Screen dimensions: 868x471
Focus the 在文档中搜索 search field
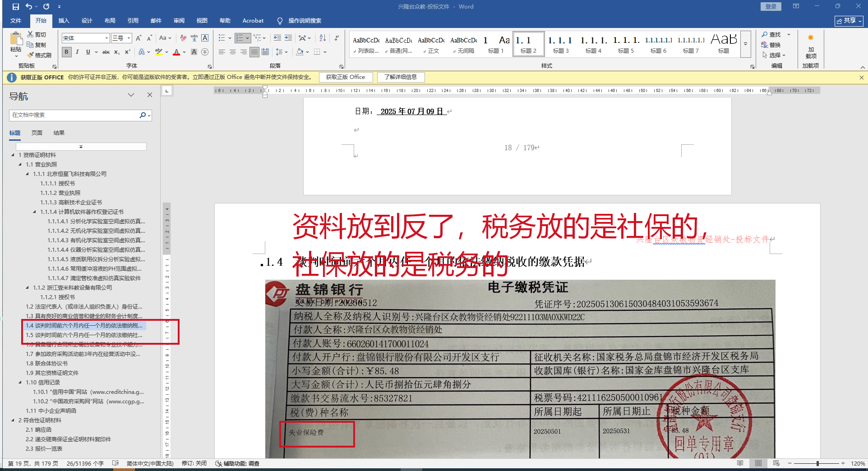[x=74, y=115]
